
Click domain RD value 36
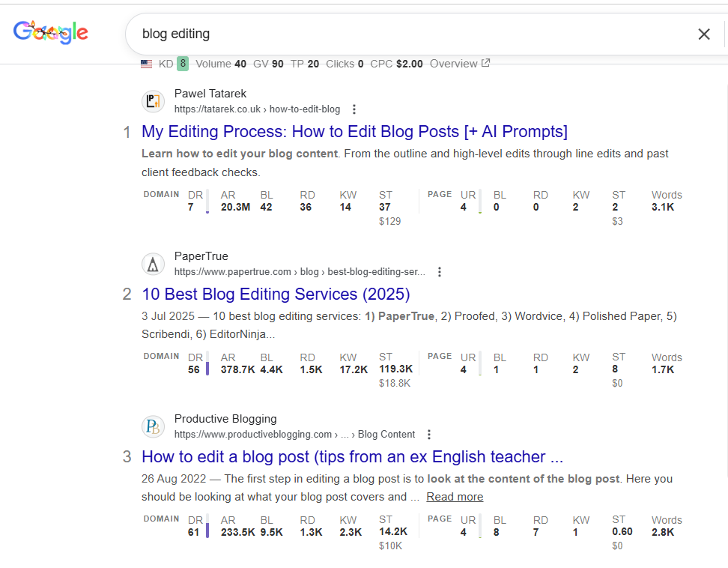point(306,207)
